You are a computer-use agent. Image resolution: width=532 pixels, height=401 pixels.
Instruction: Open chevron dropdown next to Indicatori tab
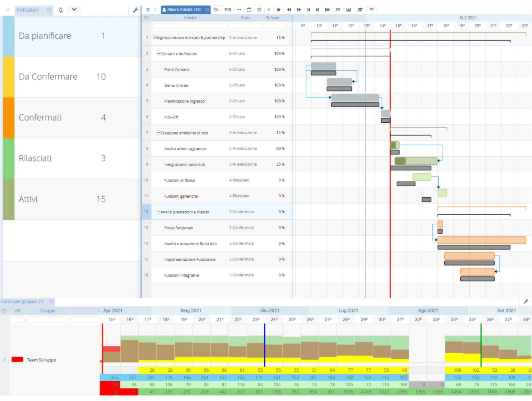pos(74,10)
